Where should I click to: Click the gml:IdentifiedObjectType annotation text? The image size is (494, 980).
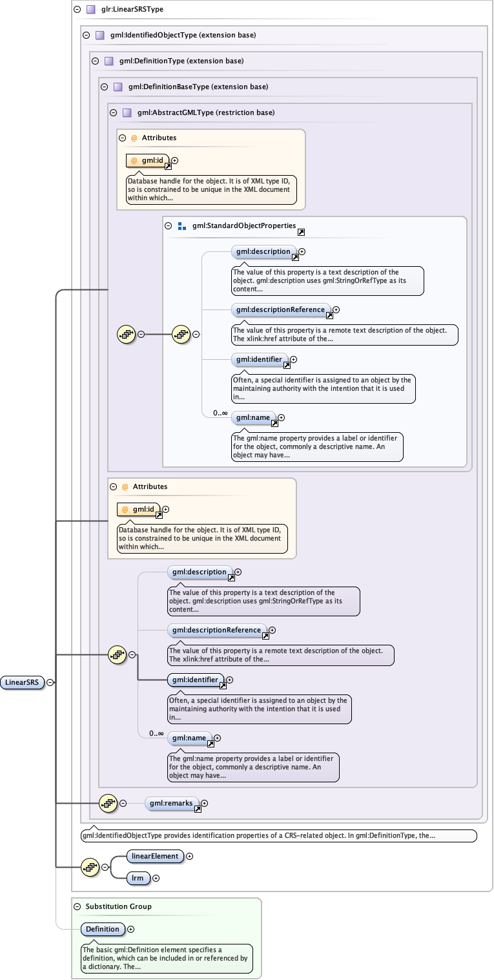pyautogui.click(x=258, y=836)
